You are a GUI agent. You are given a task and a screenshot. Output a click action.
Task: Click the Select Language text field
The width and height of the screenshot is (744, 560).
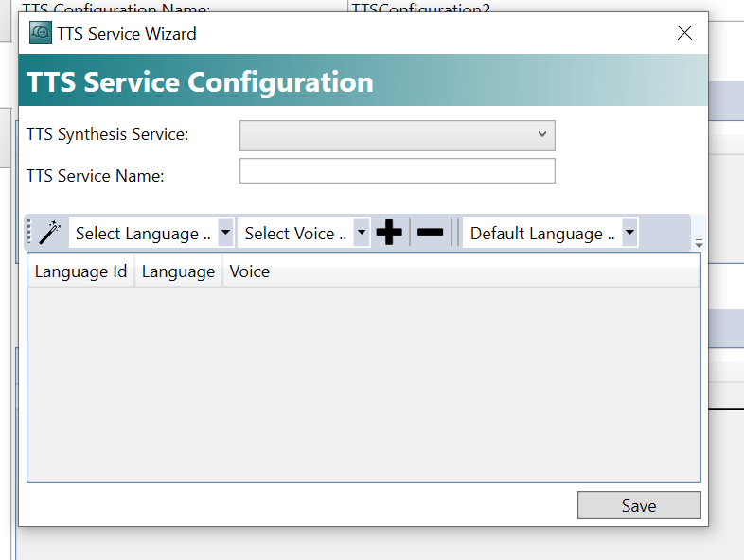pos(143,233)
